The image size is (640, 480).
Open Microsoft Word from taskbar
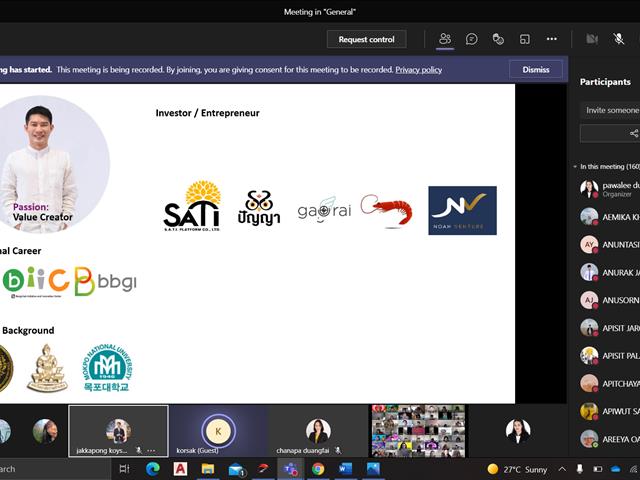coord(345,469)
